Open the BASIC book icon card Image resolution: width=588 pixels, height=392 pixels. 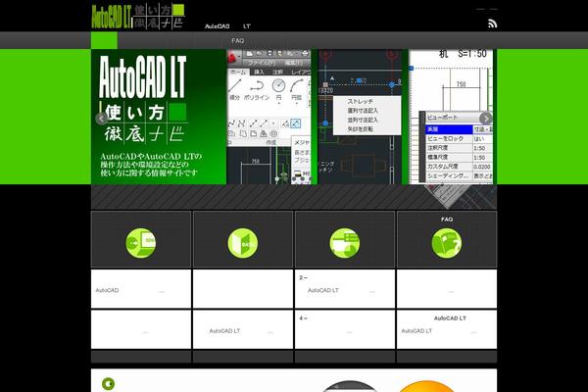point(243,243)
